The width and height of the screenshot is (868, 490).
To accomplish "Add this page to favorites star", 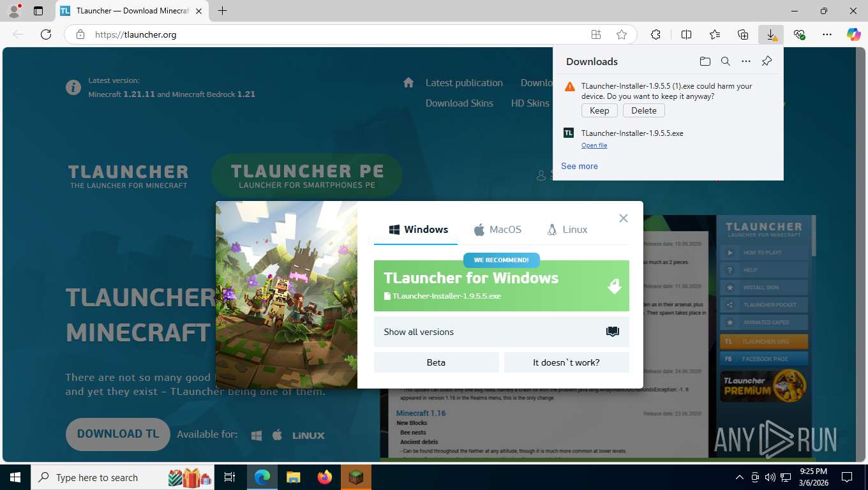I will point(622,34).
